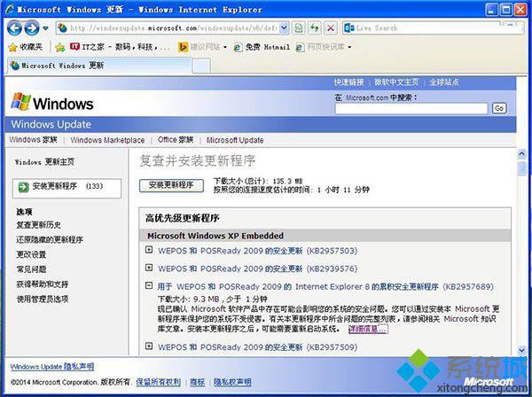Open 复查更新历史 in sidebar

click(39, 225)
